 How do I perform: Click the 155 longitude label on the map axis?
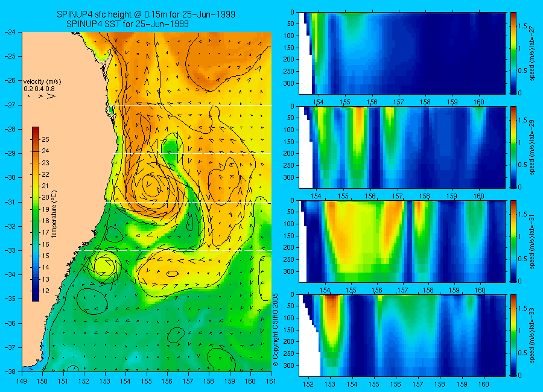147,381
